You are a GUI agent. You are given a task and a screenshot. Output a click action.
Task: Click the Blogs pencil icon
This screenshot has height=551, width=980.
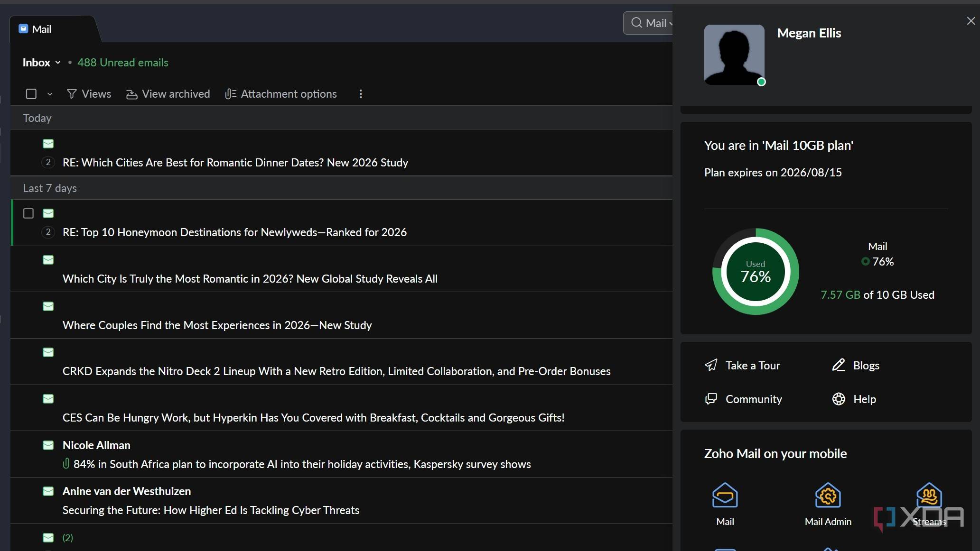click(839, 365)
